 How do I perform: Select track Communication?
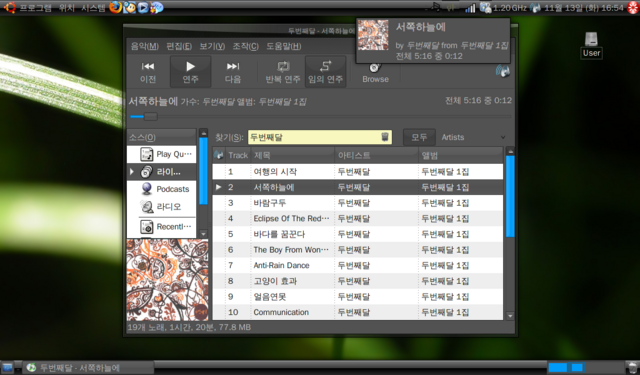(358, 312)
